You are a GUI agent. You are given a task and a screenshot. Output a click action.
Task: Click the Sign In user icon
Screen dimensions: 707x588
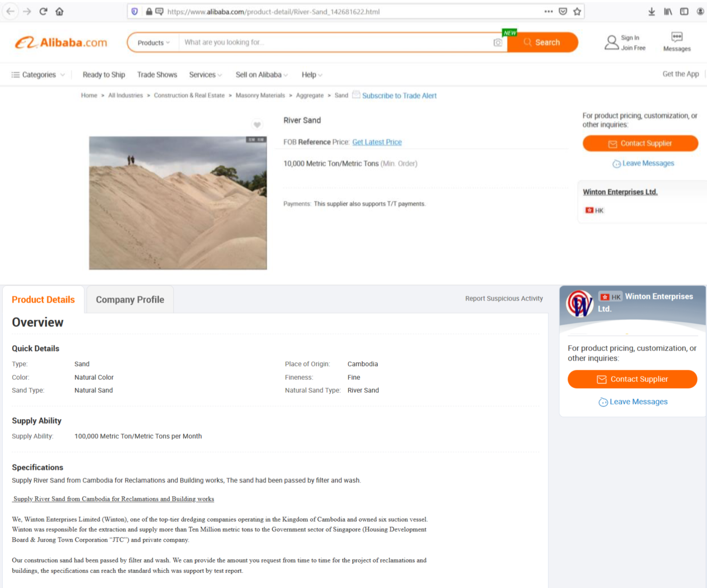click(611, 42)
